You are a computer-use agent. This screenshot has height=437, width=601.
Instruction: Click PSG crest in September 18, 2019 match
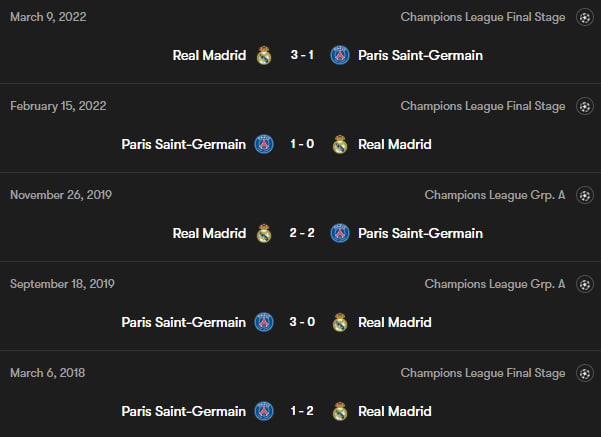(x=264, y=322)
